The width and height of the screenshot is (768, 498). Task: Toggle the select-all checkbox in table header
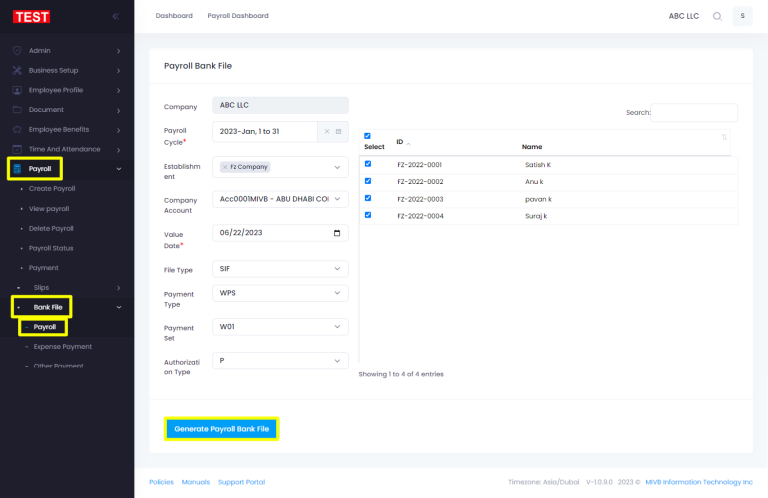pyautogui.click(x=367, y=136)
